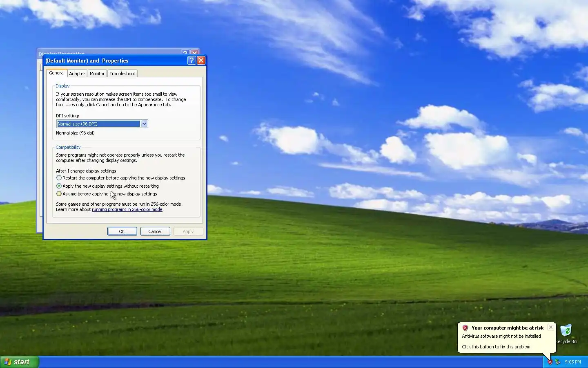Click the shield icon inside the security balloon

point(465,328)
